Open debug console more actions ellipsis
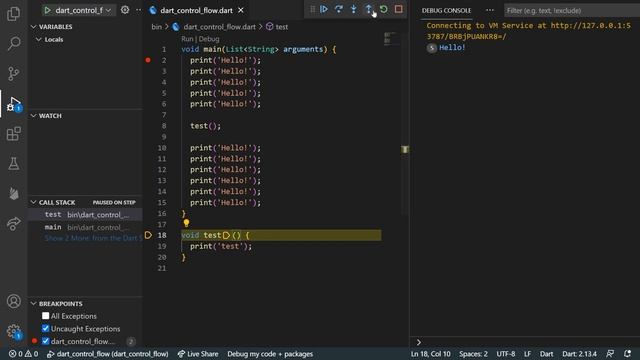Screen dimensions: 640x360 tap(489, 10)
